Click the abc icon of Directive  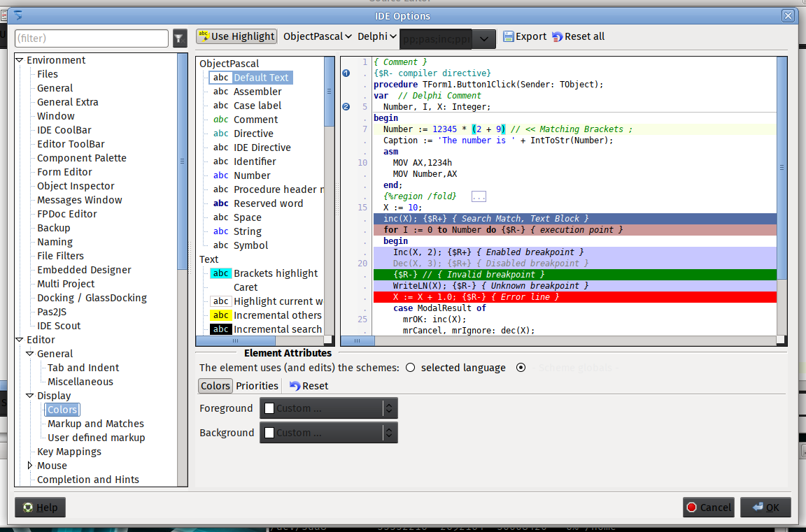click(220, 133)
